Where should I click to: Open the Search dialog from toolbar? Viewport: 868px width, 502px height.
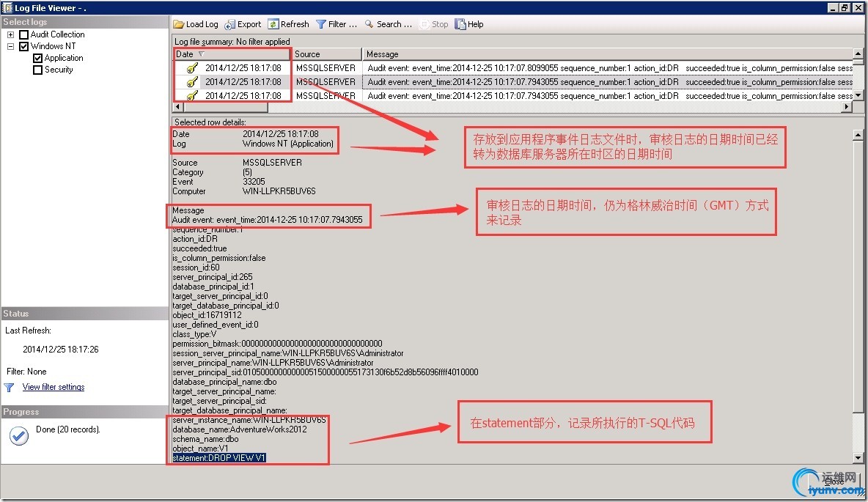[x=388, y=24]
